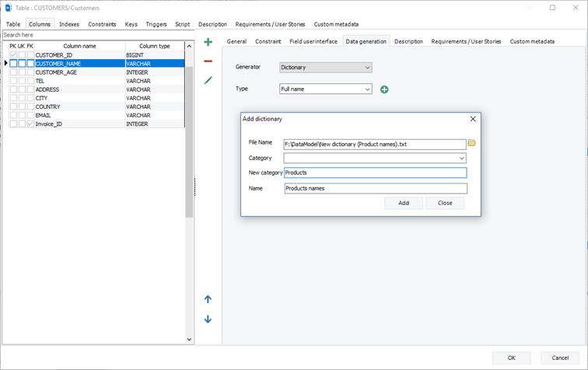
Task: Click the New category input field
Action: pos(376,173)
